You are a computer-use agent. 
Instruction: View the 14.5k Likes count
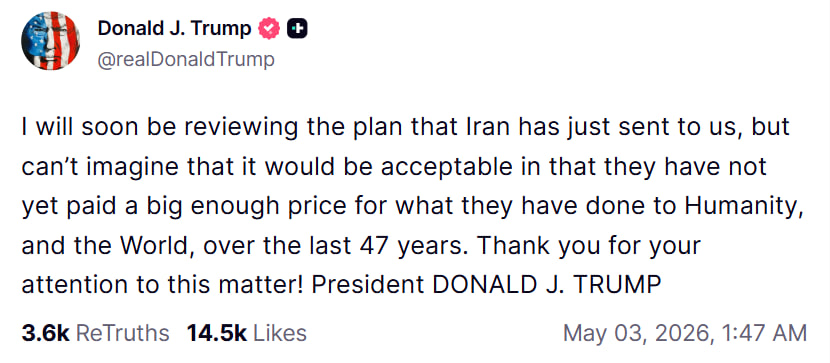point(217,333)
